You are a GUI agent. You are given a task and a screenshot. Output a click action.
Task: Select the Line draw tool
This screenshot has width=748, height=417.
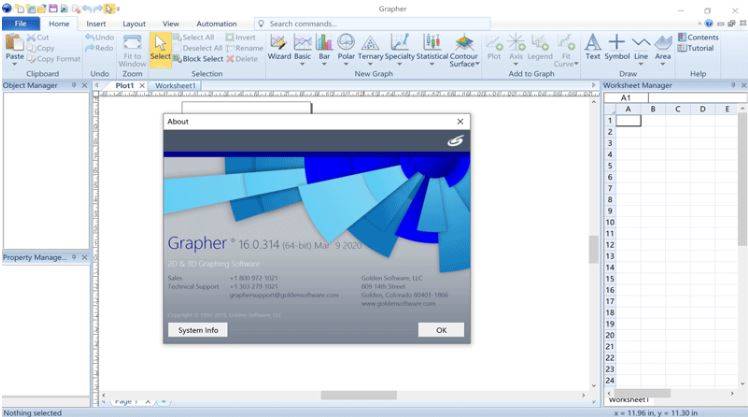[641, 43]
